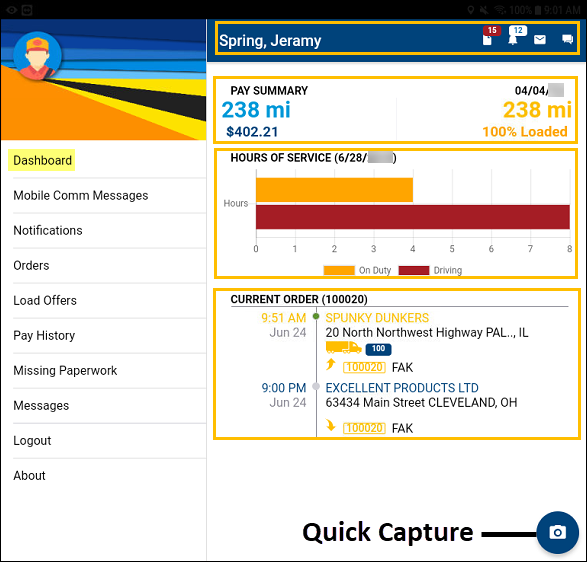Image resolution: width=587 pixels, height=562 pixels.
Task: Open Messages in side menu
Action: click(41, 405)
